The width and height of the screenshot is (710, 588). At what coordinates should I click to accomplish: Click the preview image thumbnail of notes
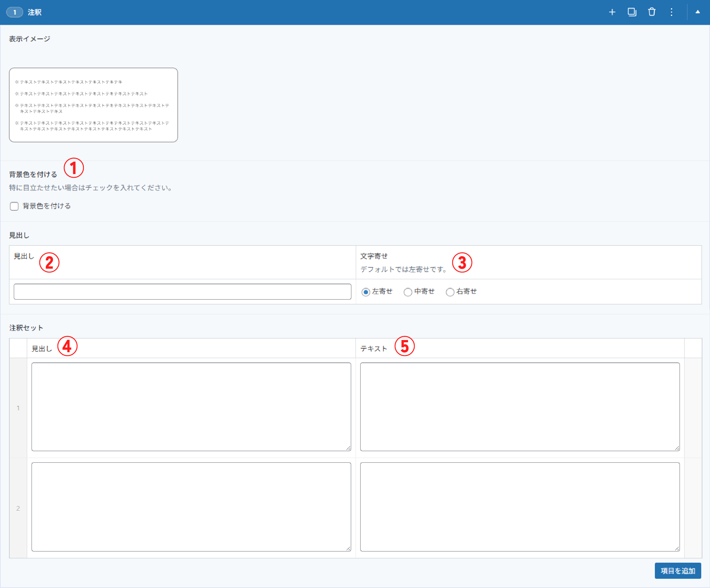[x=93, y=105]
